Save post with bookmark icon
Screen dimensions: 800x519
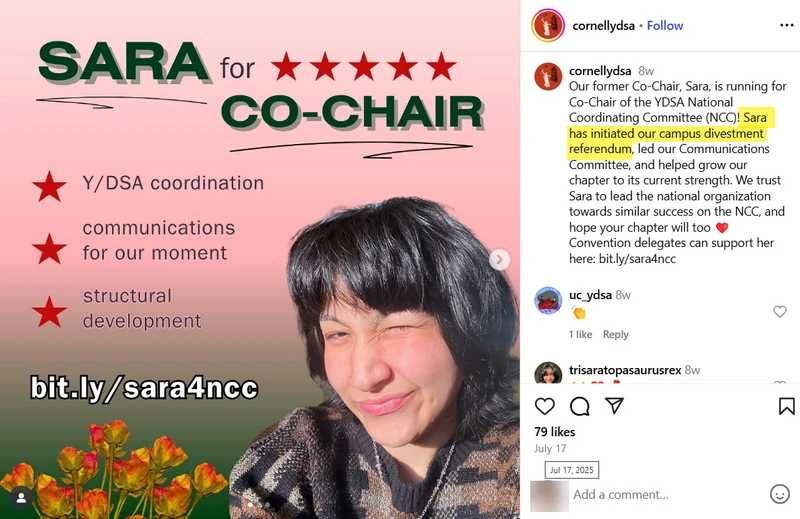(786, 406)
